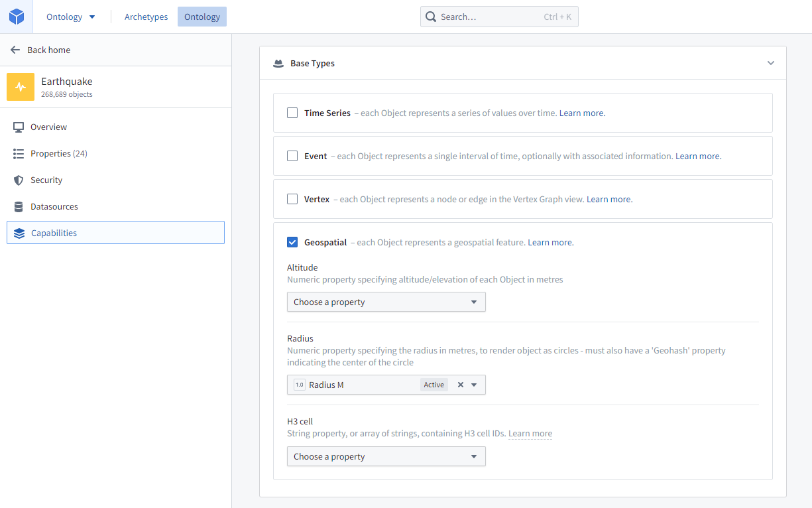Collapse the Base Types section chevron
This screenshot has height=508, width=812.
(771, 63)
